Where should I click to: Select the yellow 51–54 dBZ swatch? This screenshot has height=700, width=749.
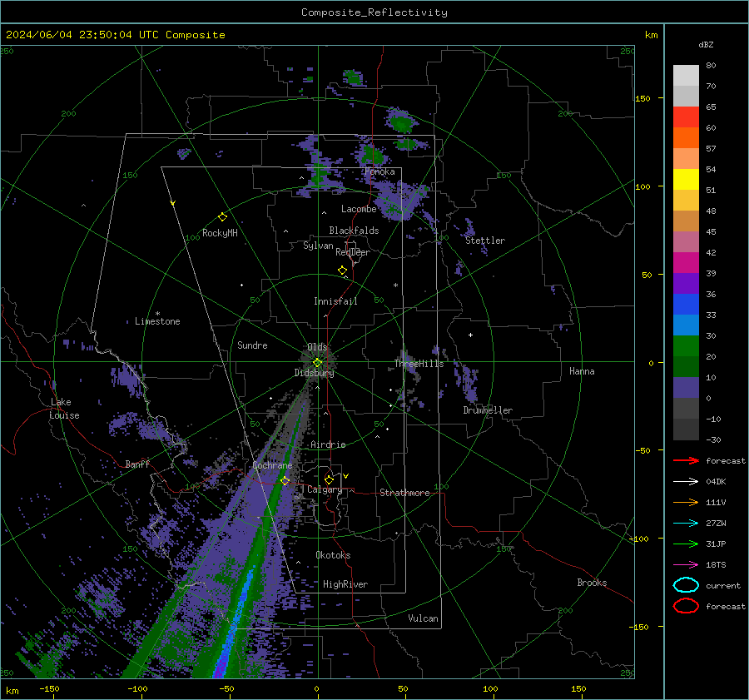(x=686, y=180)
